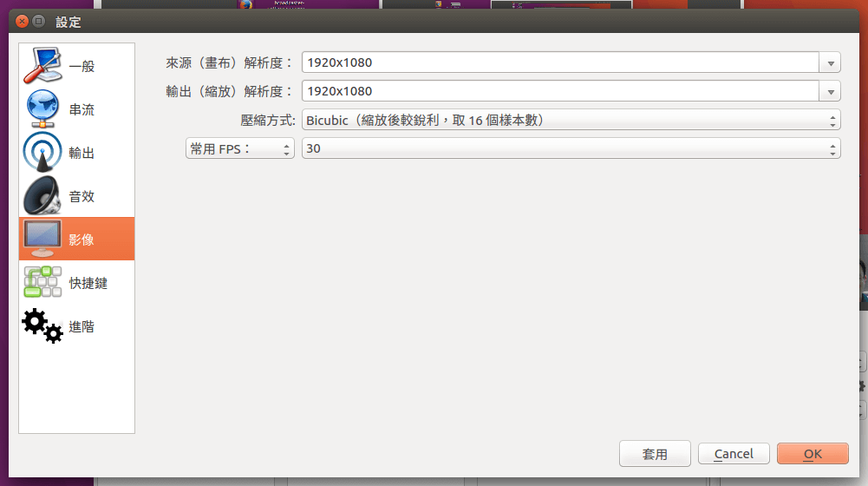The width and height of the screenshot is (868, 486).
Task: Open the keyboard icon for 快捷鍵
Action: (x=42, y=283)
